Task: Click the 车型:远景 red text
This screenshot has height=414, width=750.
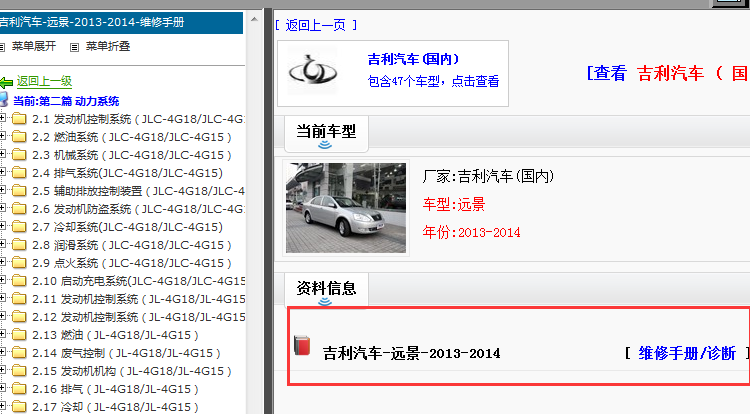Action: click(x=454, y=205)
